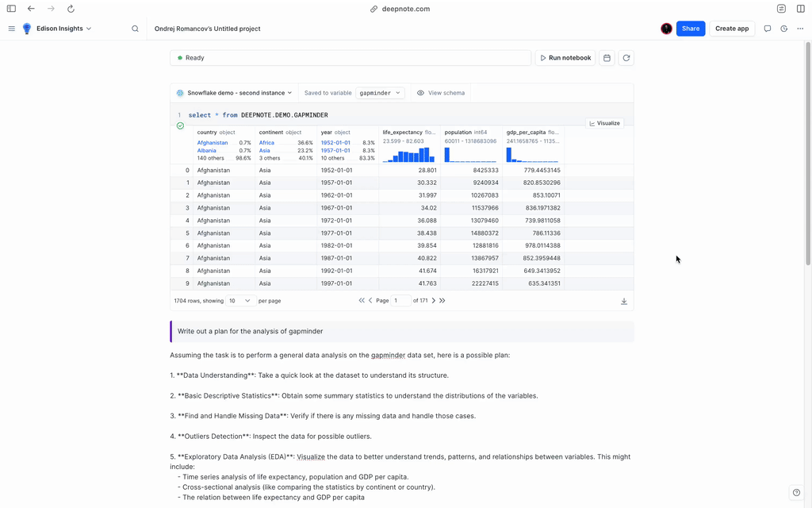Click the restart machine refresh icon

(x=626, y=58)
